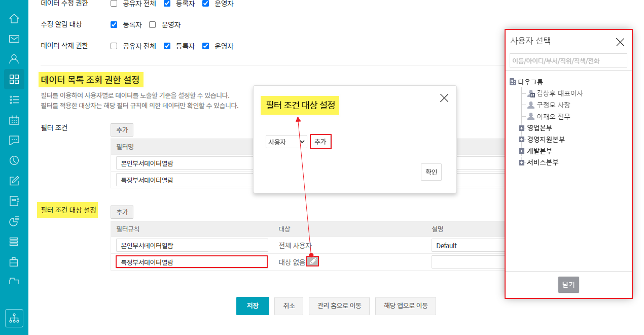Image resolution: width=644 pixels, height=335 pixels.
Task: Click 추가 button next to 사용자 dropdown
Action: pos(320,142)
